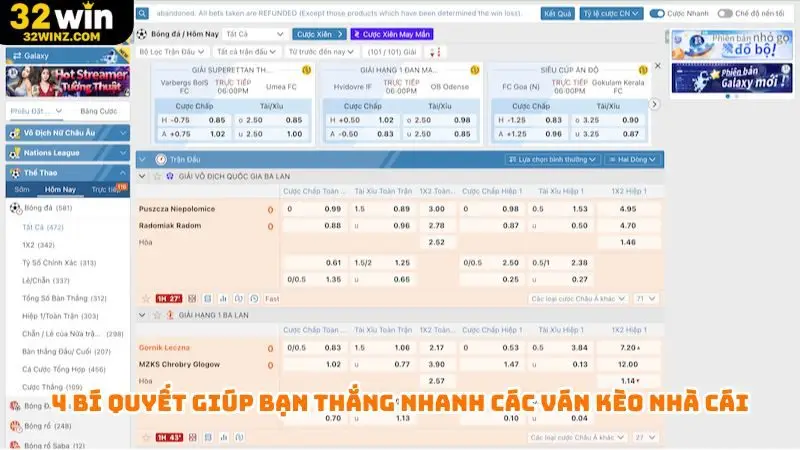
Task: Click the Bóng đá football icon in sidebar
Action: pos(15,208)
